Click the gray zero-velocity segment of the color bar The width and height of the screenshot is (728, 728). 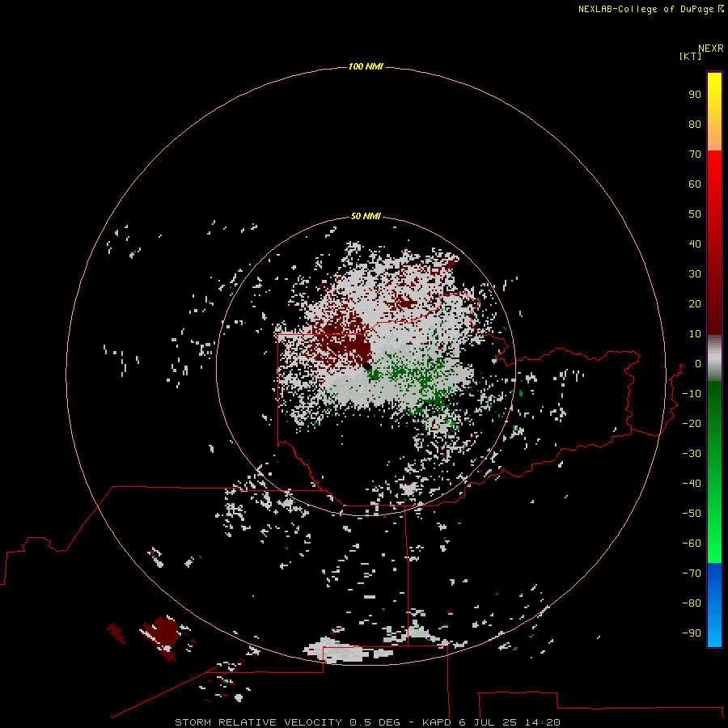pyautogui.click(x=714, y=358)
